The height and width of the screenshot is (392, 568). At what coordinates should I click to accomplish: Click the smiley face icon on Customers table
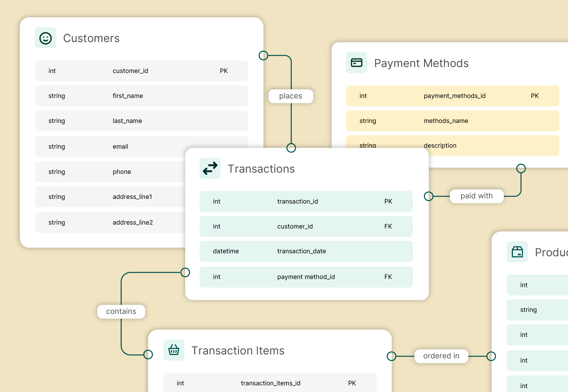45,38
